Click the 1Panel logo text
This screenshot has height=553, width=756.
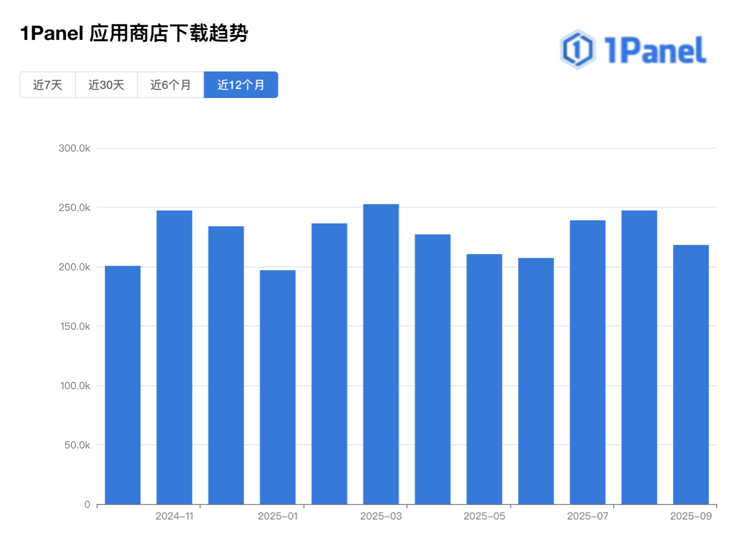pos(655,50)
